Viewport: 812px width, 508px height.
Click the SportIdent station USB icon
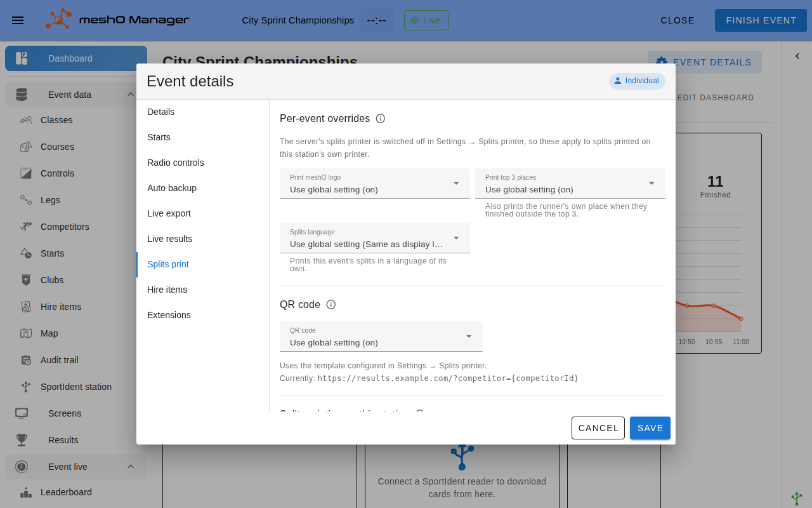click(26, 387)
